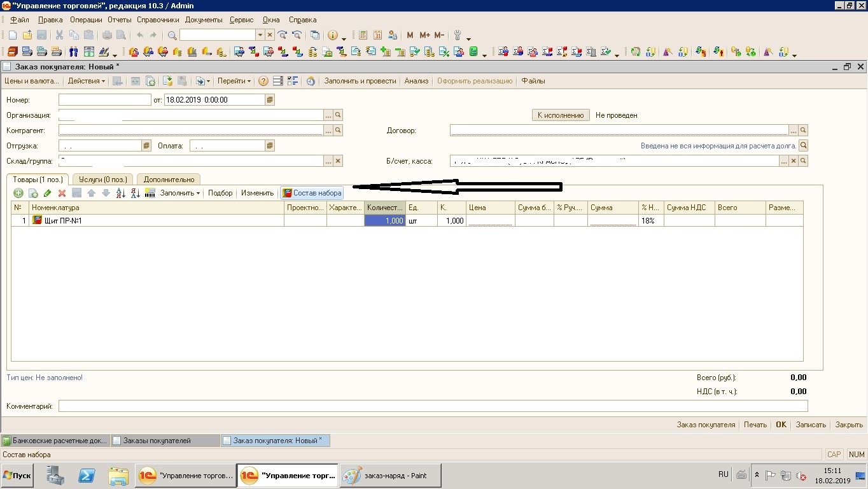This screenshot has height=489, width=868.
Task: Open the Перейти dropdown
Action: pos(234,81)
